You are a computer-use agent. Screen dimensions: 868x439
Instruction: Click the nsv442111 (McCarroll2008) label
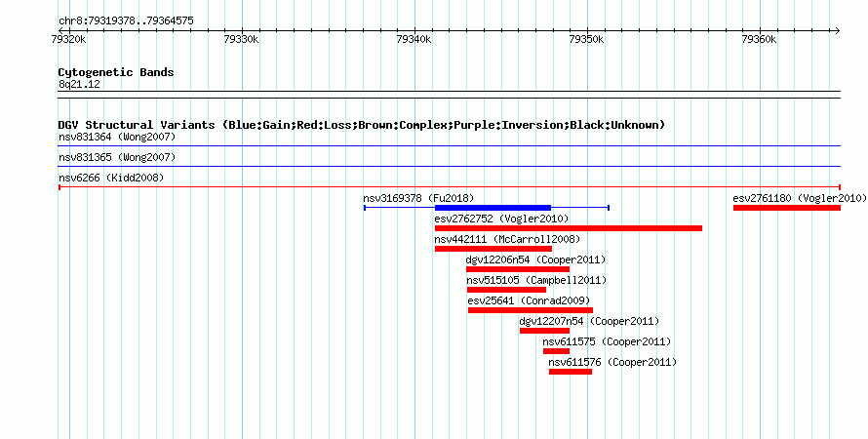507,239
